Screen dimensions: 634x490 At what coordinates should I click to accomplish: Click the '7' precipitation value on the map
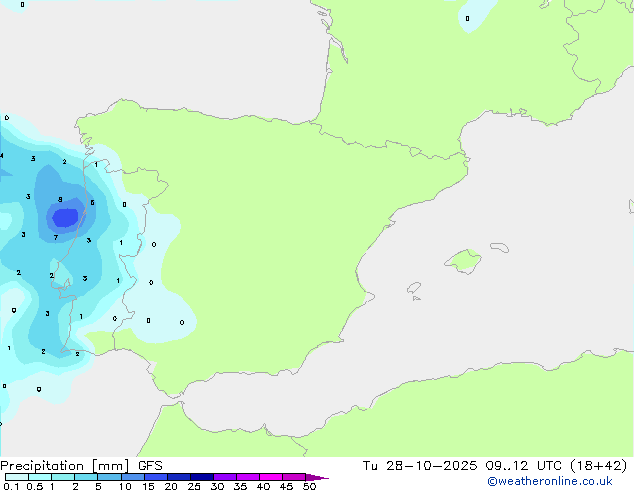click(x=56, y=237)
